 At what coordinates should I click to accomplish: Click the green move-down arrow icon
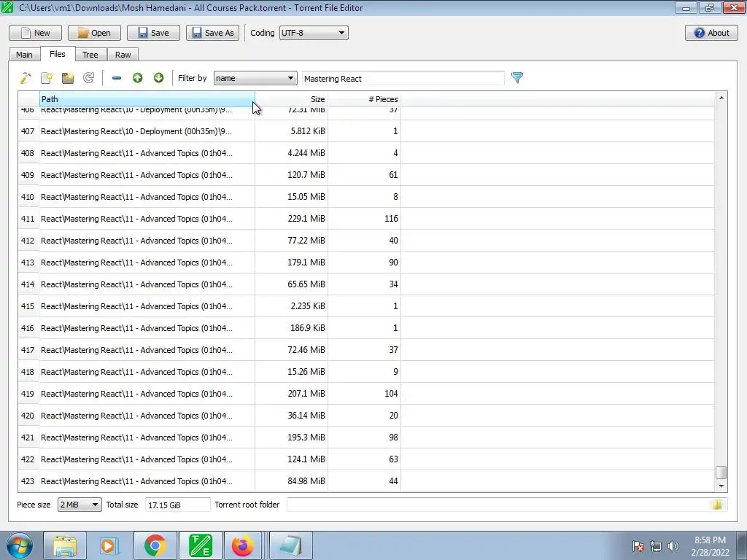click(x=158, y=78)
